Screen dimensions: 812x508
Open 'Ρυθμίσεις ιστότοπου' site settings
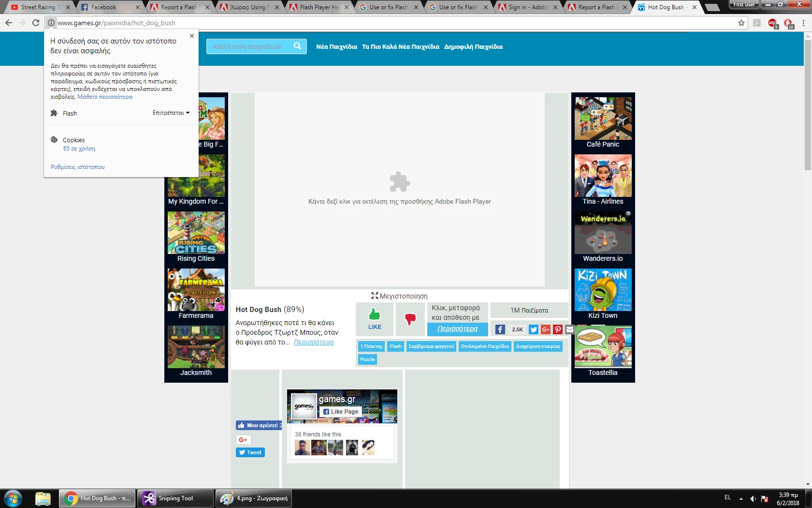[78, 167]
